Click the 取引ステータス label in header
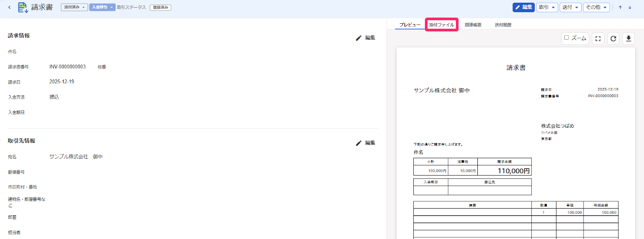644x239 pixels. click(132, 8)
